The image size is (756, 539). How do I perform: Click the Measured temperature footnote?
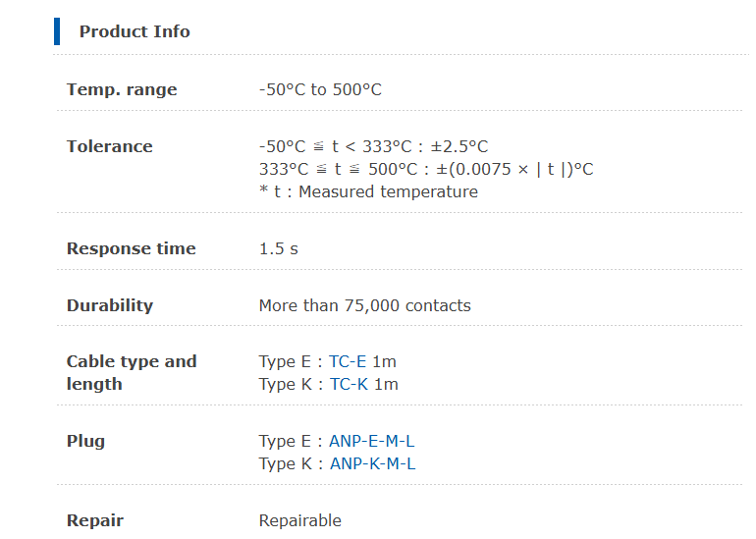point(369,191)
